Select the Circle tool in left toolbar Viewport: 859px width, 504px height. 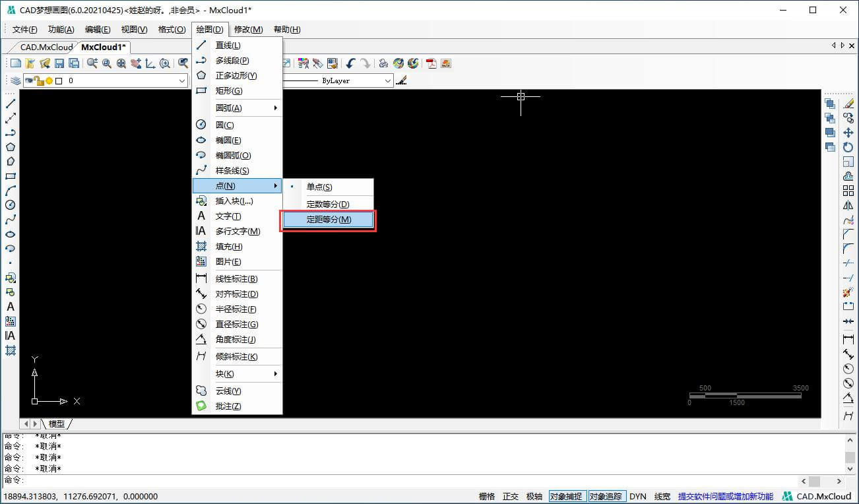11,205
